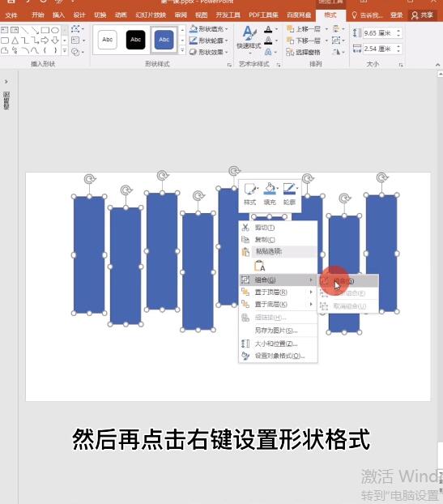Apply blue fill Abc shape style
Viewport: 443px width, 504px height.
[x=164, y=40]
